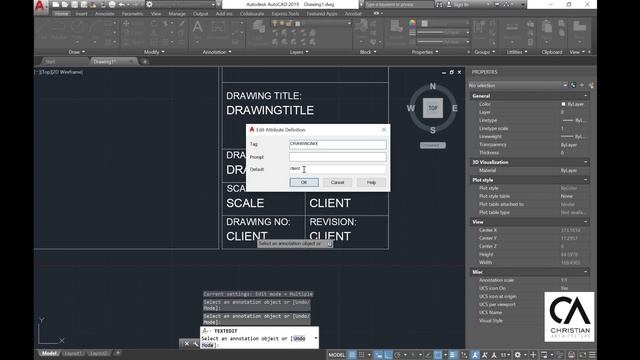This screenshot has width=640, height=360.
Task: Expand the Annotation panel dropdown
Action: pos(217,52)
